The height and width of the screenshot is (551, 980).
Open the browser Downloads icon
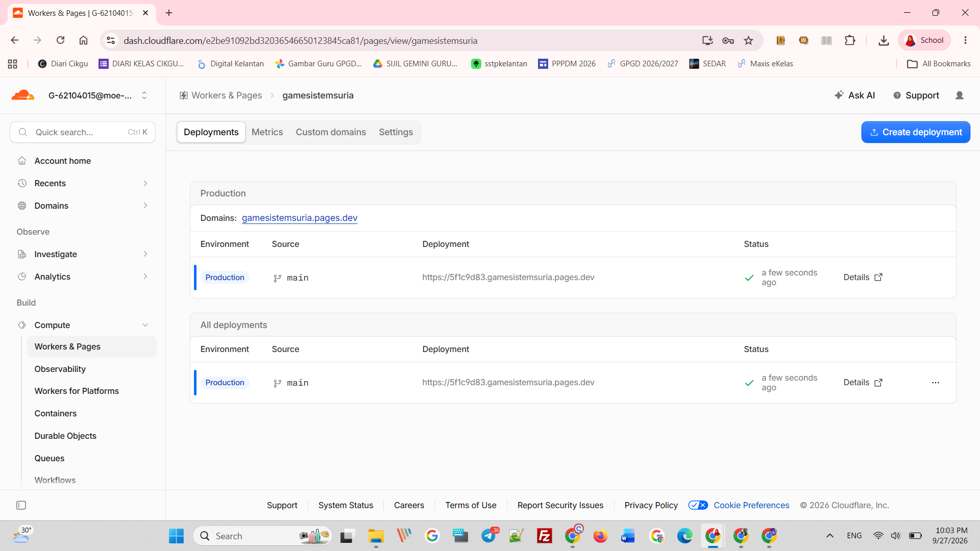tap(884, 40)
